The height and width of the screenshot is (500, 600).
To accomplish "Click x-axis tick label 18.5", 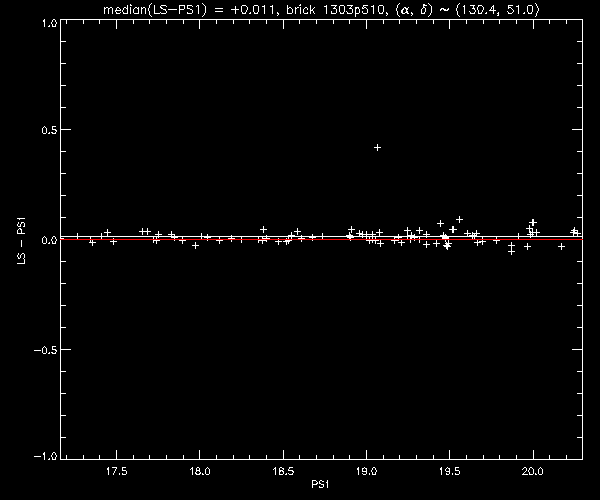I will (283, 471).
